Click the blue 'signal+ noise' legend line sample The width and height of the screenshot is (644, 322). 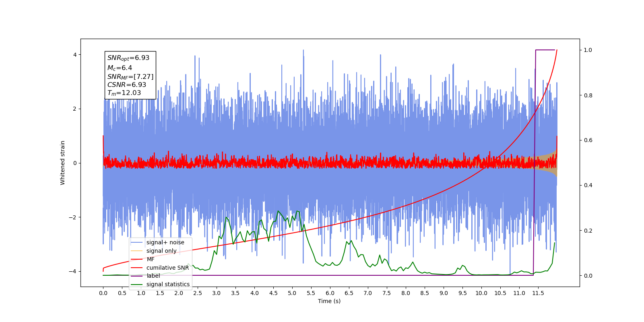pyautogui.click(x=137, y=242)
